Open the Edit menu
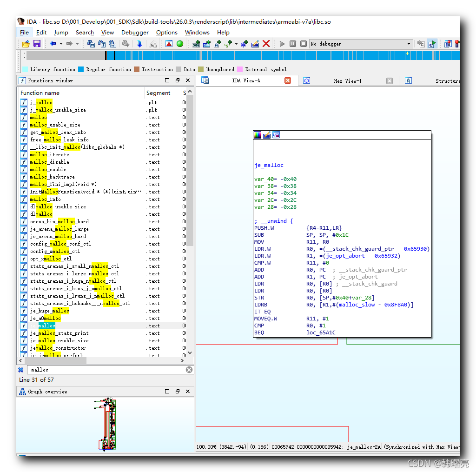 point(41,32)
